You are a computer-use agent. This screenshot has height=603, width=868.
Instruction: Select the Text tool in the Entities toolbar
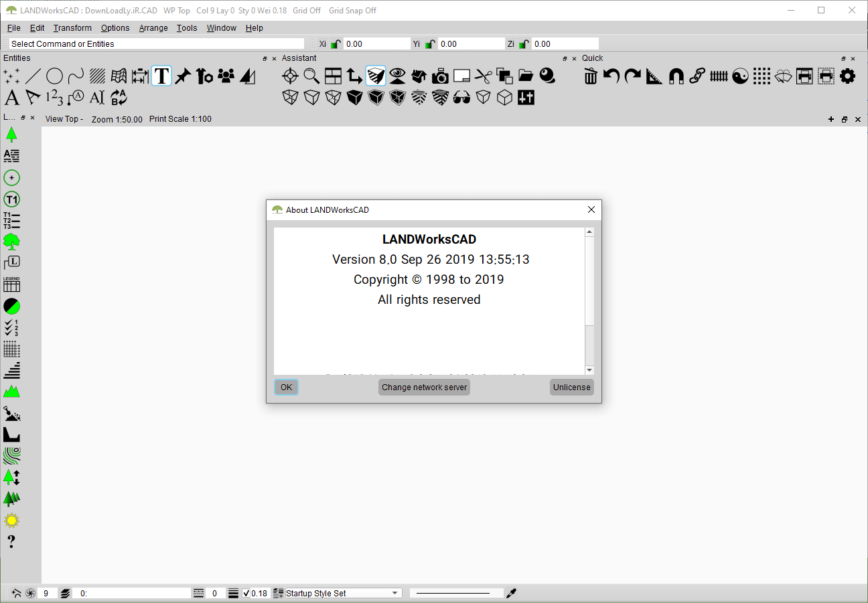pos(161,76)
